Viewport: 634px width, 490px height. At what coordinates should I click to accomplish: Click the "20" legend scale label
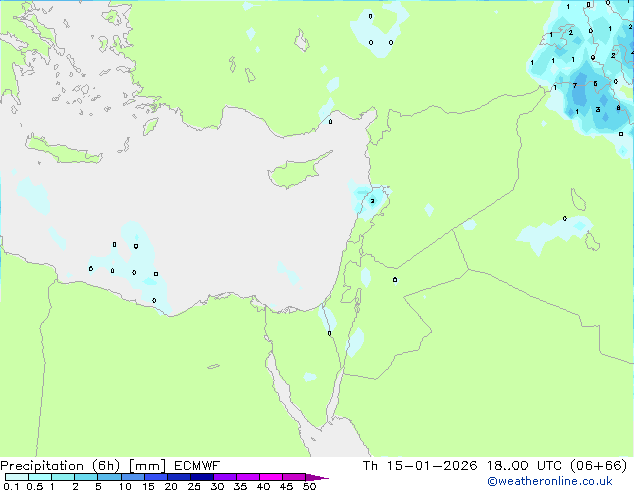tap(171, 486)
